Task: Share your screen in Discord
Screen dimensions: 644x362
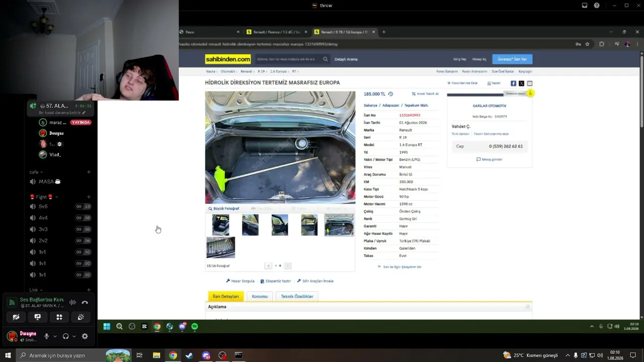Action: pos(37,317)
